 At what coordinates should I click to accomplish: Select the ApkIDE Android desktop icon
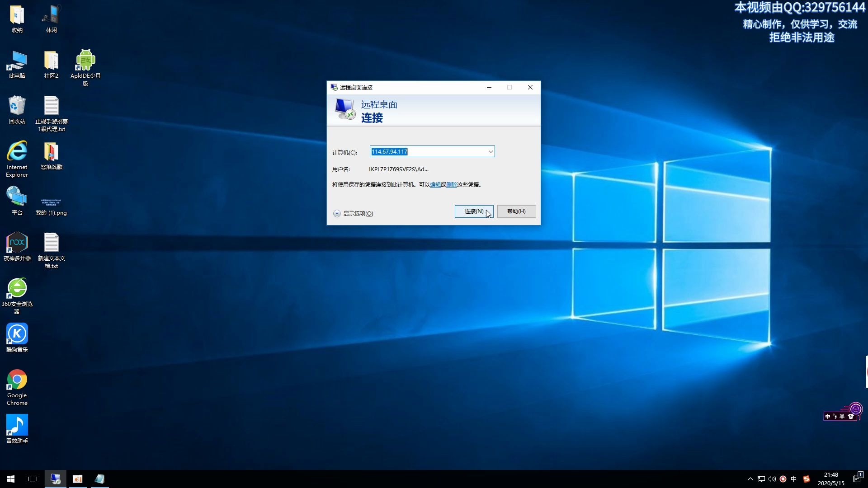pos(85,61)
